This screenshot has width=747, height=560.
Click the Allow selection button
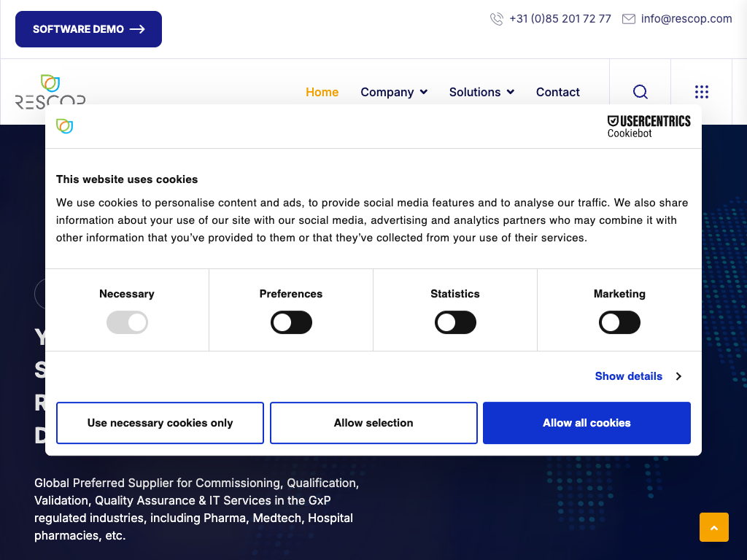tap(373, 423)
